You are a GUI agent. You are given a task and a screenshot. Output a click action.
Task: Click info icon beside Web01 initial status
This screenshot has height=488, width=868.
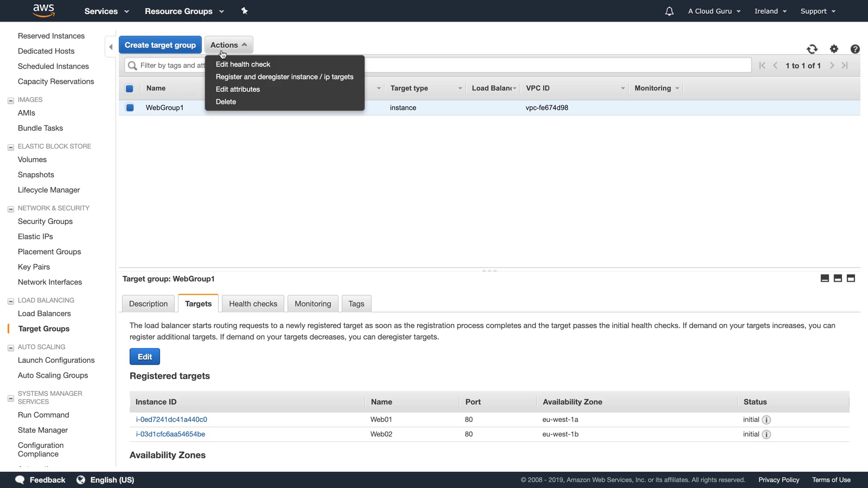pos(766,420)
